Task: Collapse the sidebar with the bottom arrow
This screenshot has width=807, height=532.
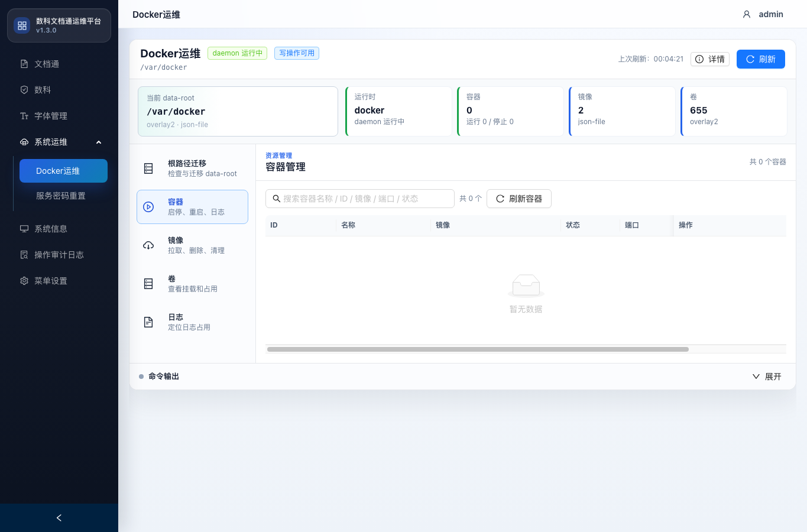Action: 59,518
